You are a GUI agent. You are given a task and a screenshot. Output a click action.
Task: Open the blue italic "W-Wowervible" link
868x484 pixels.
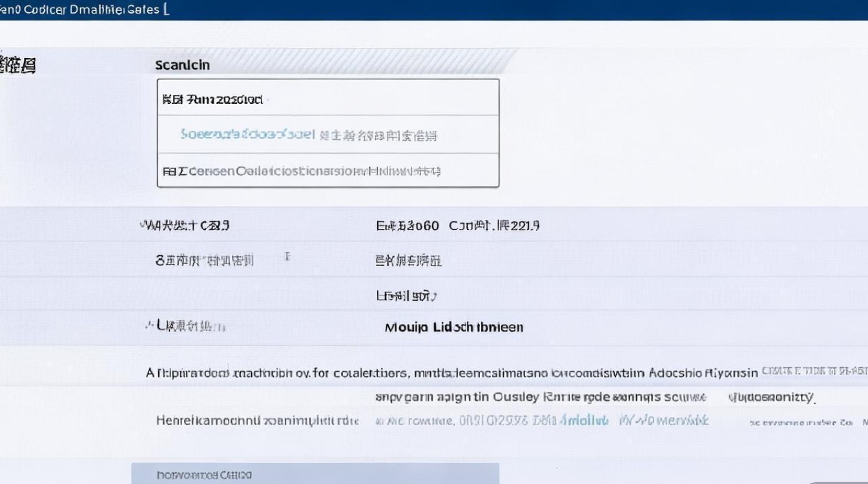(x=664, y=421)
